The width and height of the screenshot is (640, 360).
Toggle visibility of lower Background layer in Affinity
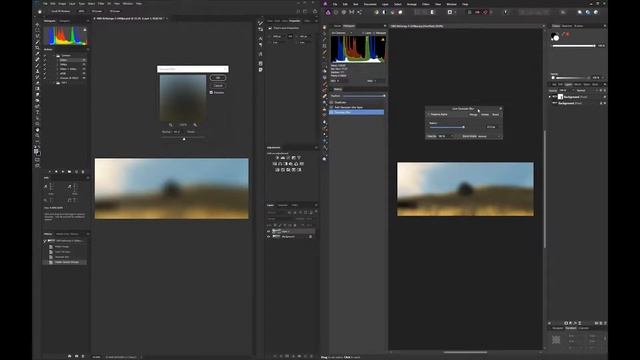(604, 103)
